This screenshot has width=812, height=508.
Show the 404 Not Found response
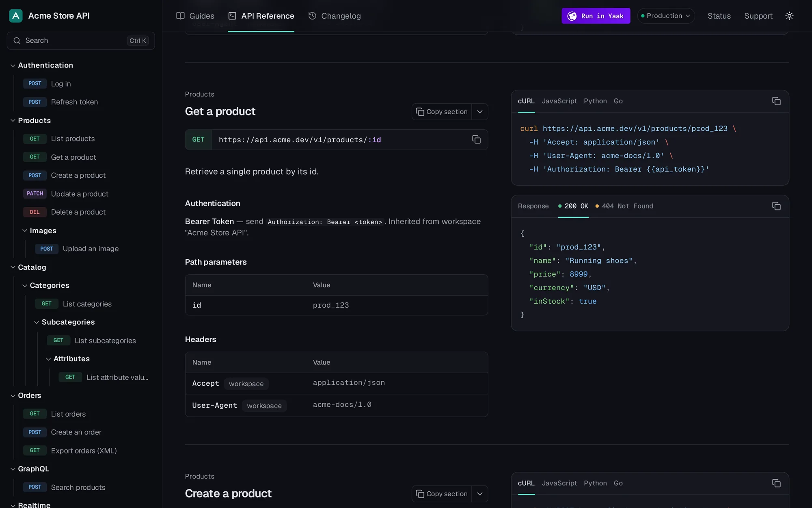624,206
